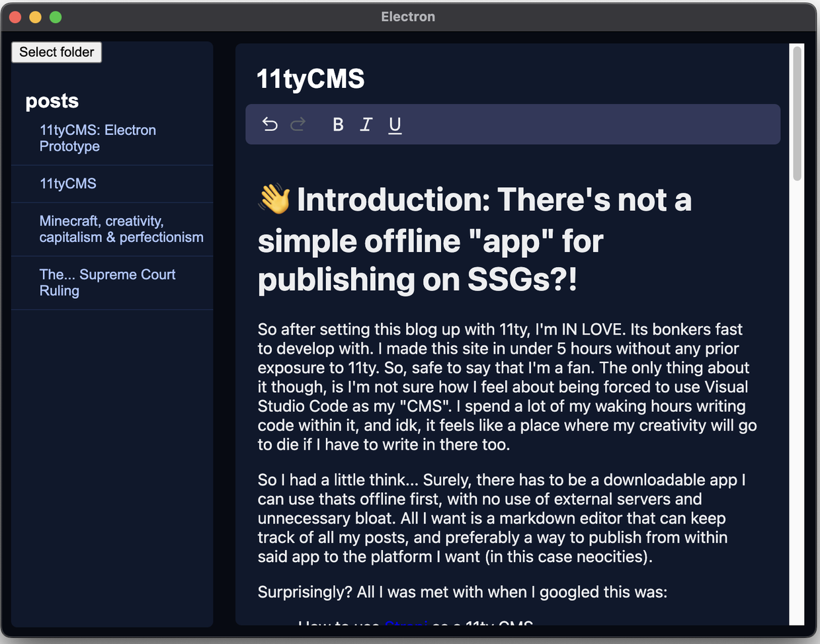Click the line 'Surprisingly? All I was met with'
Viewport: 820px width, 644px height.
[x=462, y=592]
